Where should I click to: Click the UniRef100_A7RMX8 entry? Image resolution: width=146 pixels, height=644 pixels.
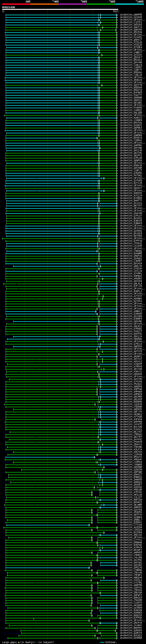[131, 366]
